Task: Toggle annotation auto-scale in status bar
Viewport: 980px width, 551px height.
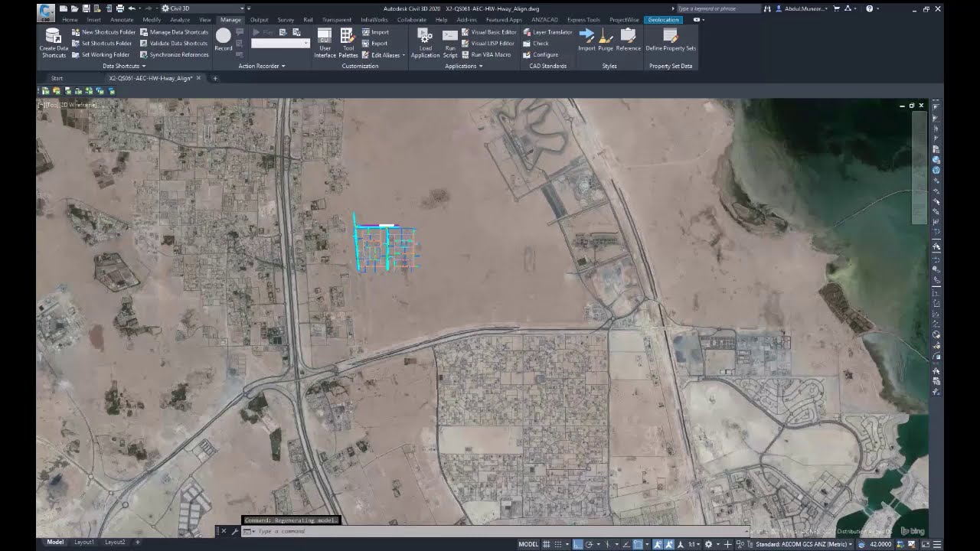Action: 668,544
